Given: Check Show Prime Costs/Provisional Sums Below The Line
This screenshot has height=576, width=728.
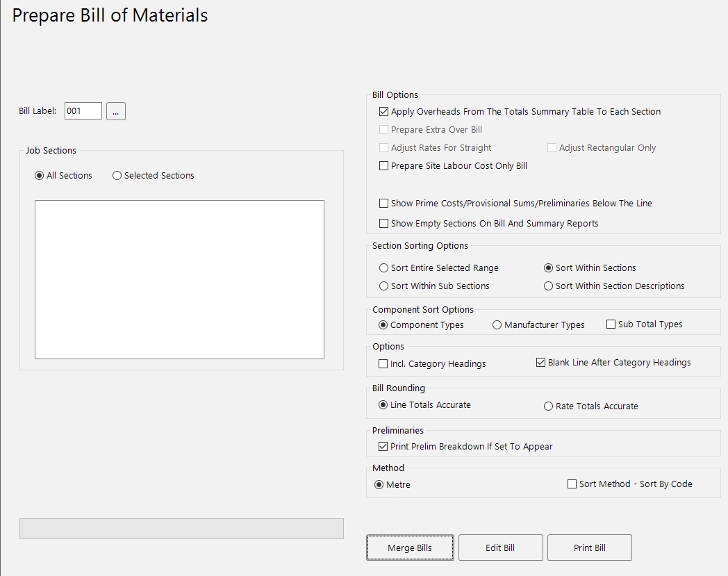Looking at the screenshot, I should pos(383,203).
